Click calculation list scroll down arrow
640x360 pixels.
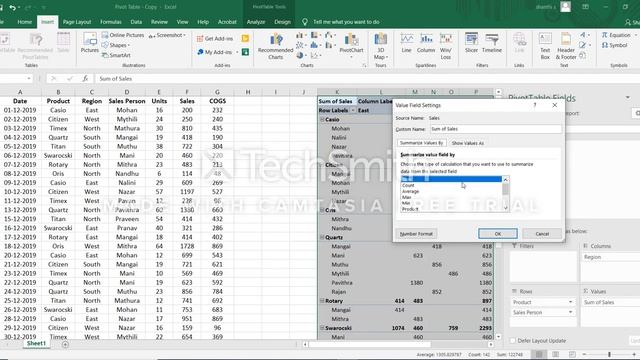(x=505, y=208)
